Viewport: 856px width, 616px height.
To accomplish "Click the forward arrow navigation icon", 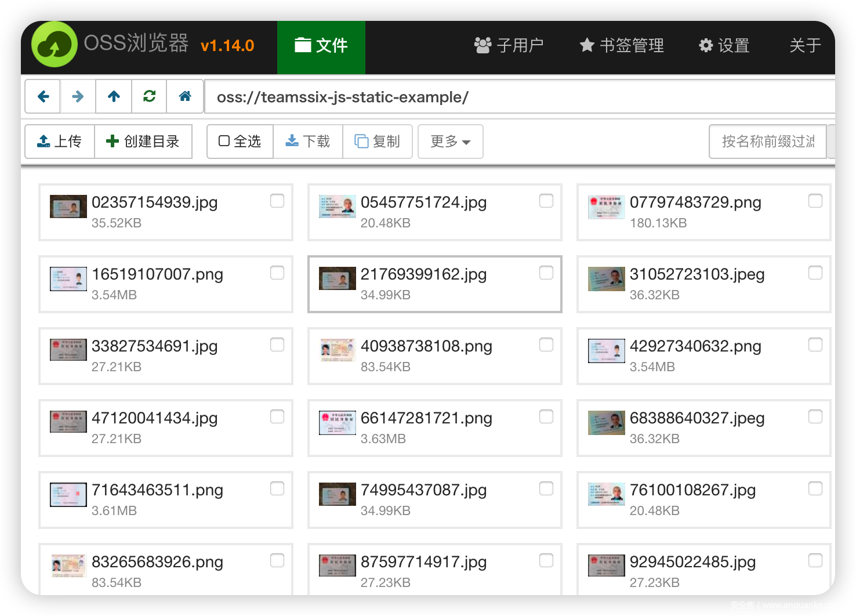I will (78, 96).
